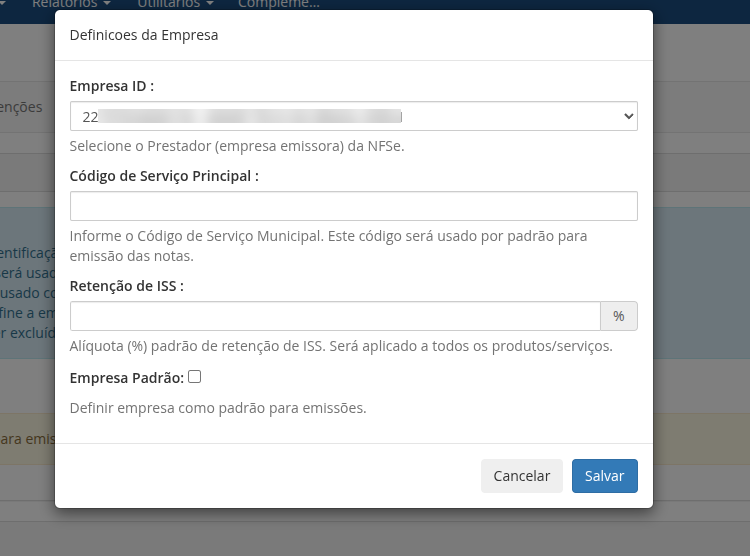Image resolution: width=750 pixels, height=556 pixels.
Task: Click the Código de Serviço Principal label
Action: point(164,176)
